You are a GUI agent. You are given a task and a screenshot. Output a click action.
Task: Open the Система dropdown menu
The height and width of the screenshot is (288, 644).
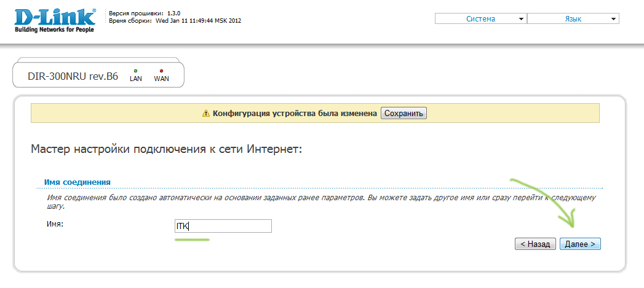480,19
